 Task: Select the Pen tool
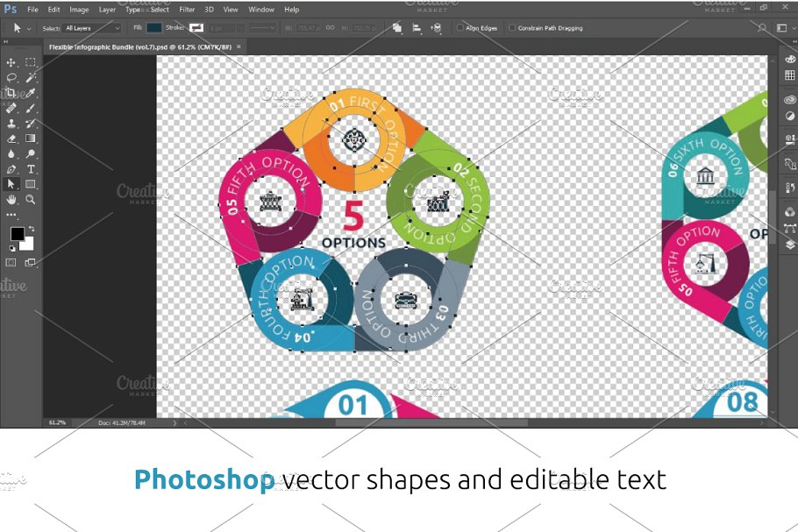click(10, 167)
